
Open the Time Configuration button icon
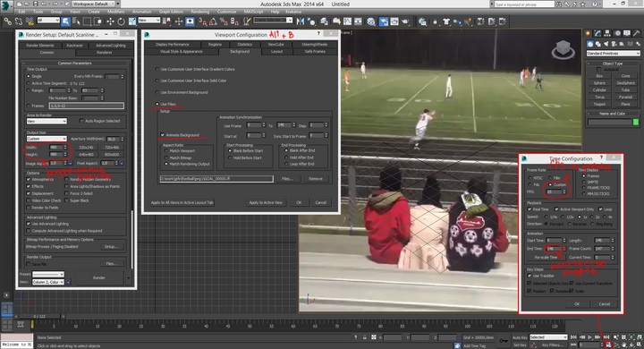(608, 345)
